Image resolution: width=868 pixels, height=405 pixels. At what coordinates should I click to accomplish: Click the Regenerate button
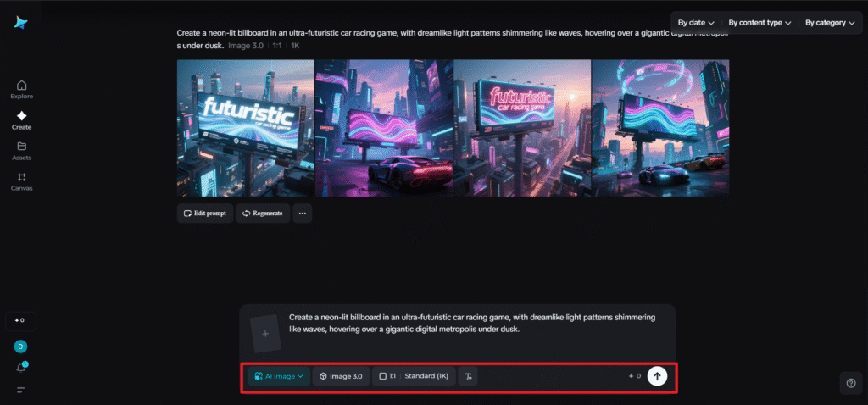tap(262, 213)
